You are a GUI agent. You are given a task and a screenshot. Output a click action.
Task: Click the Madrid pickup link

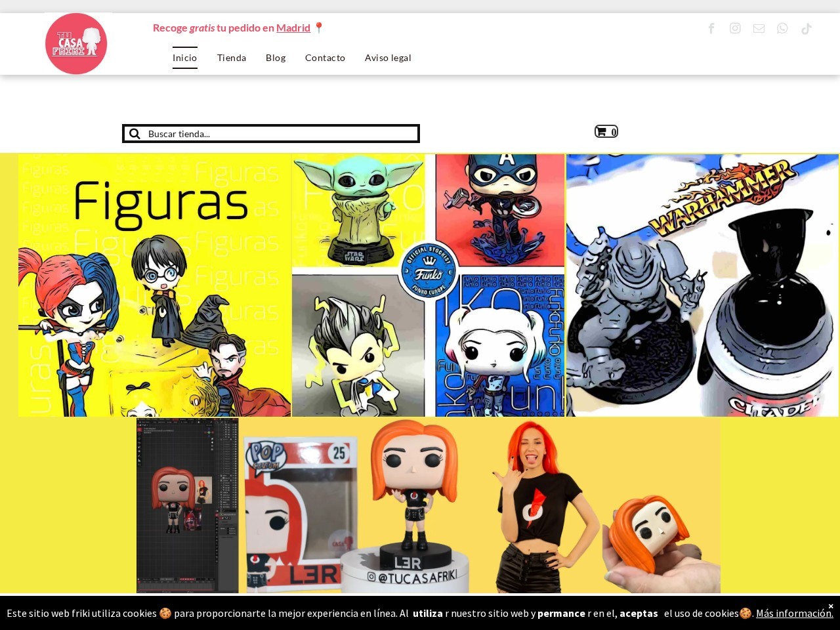tap(293, 28)
